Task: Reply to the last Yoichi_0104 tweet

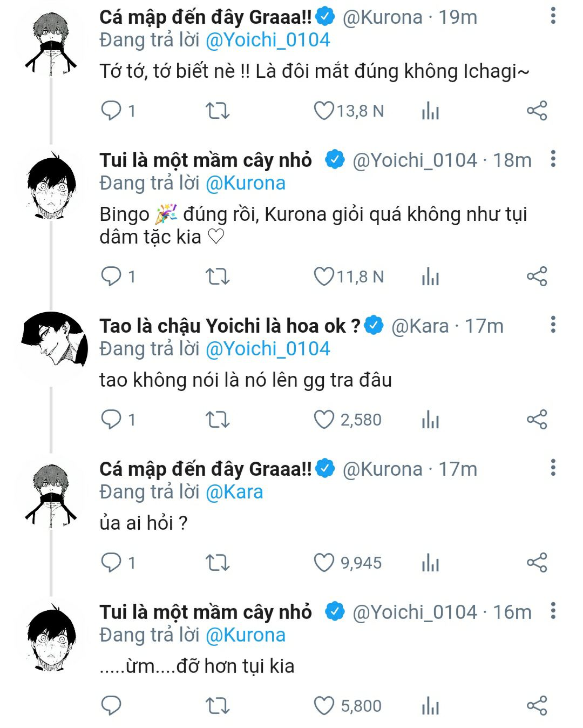Action: click(111, 706)
